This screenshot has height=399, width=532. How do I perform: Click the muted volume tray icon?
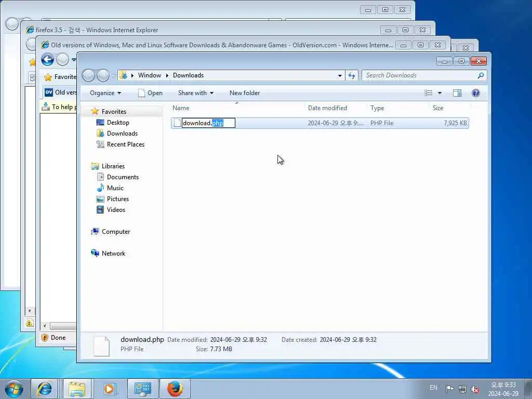coord(475,389)
